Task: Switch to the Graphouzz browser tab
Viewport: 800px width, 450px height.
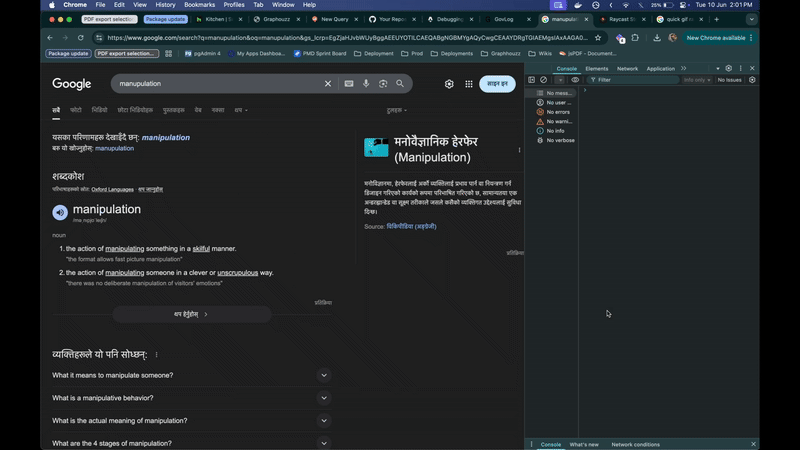Action: [x=277, y=19]
